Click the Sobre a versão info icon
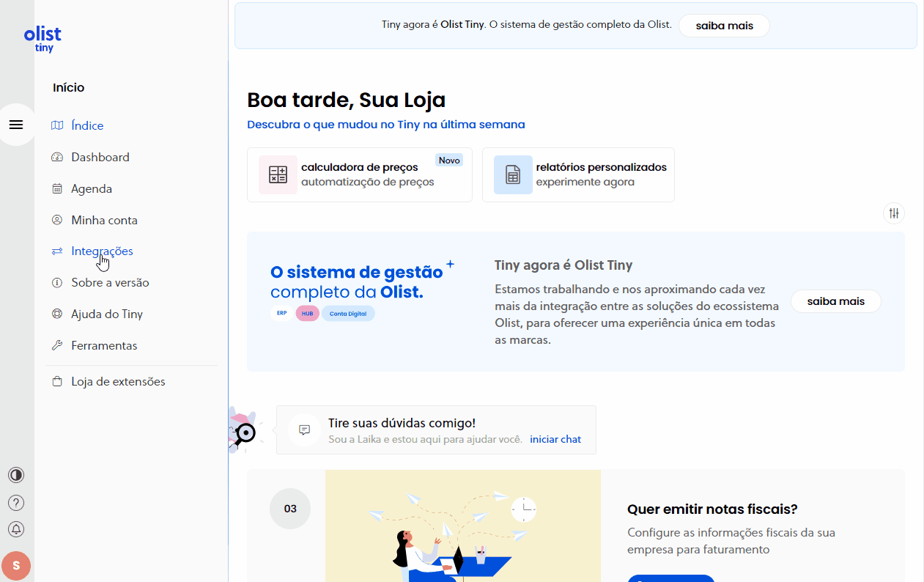This screenshot has height=582, width=924. (x=57, y=283)
